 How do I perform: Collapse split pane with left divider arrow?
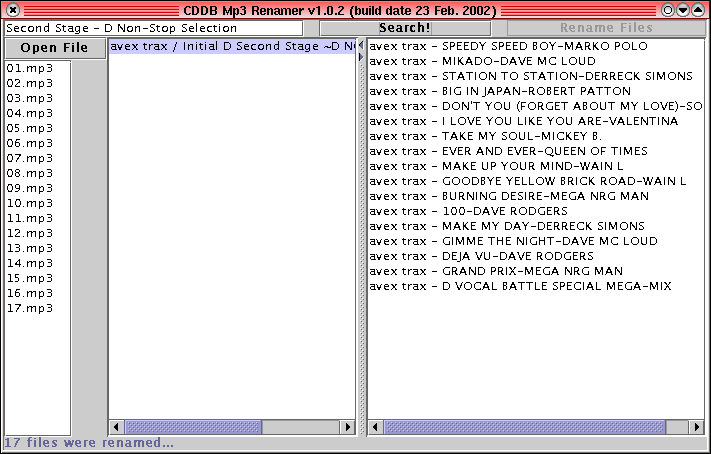tap(361, 45)
